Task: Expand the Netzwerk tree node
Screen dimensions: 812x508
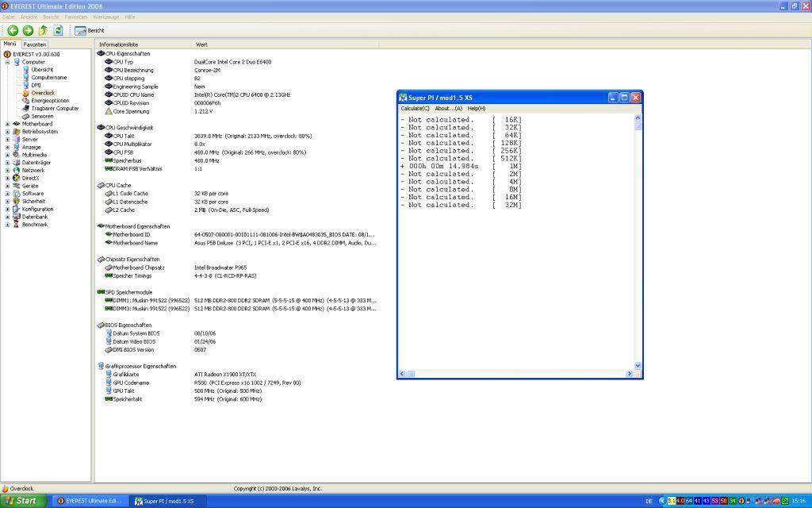Action: click(7, 171)
